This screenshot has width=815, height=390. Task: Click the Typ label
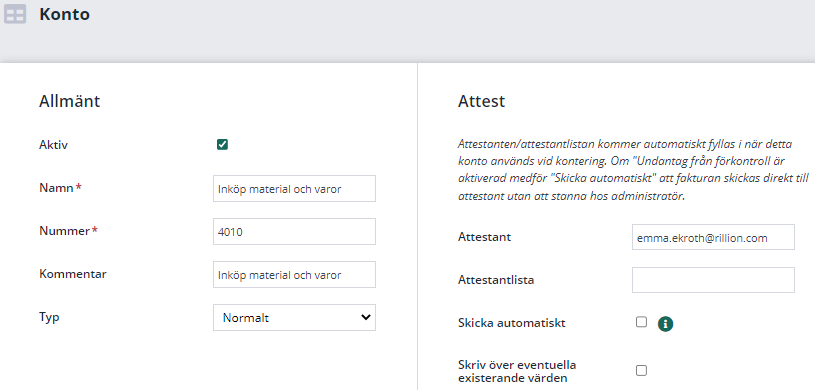49,317
